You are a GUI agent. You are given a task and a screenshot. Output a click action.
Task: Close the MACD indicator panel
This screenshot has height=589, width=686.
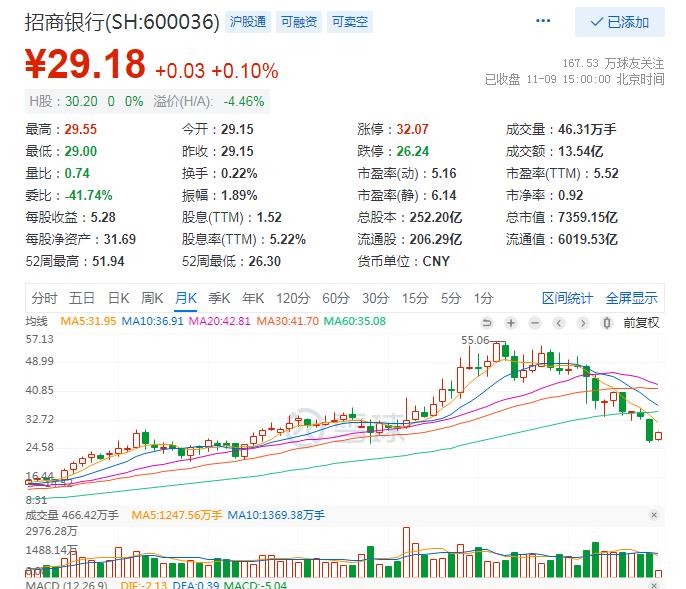coord(654,585)
